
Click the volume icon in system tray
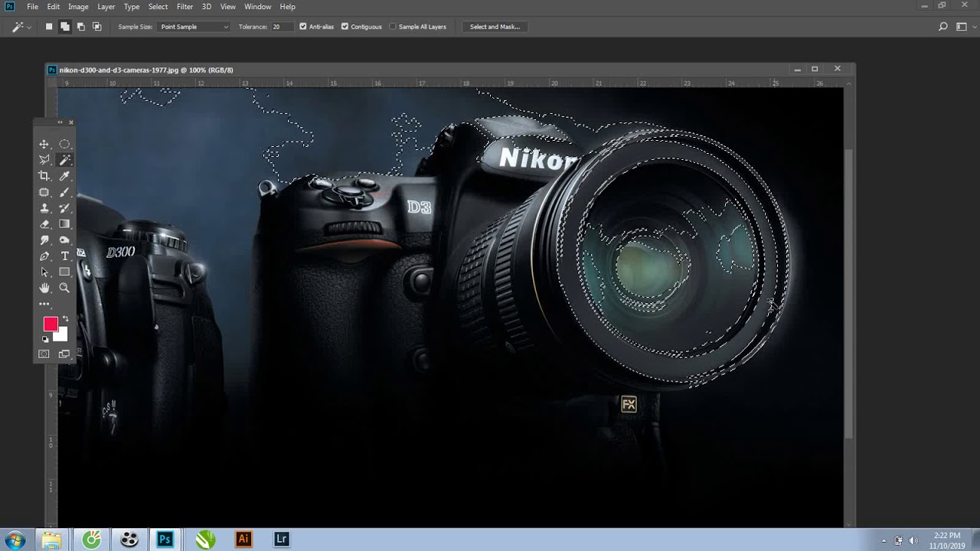913,540
